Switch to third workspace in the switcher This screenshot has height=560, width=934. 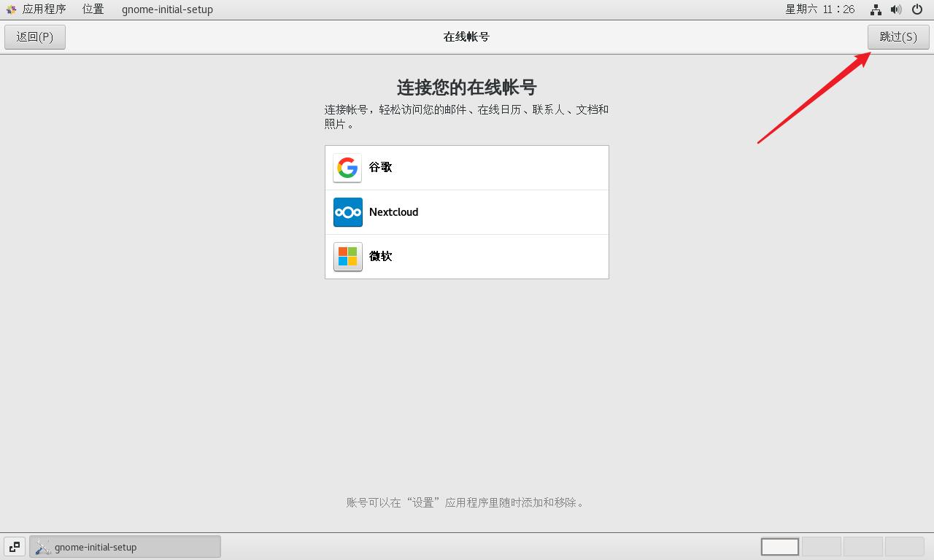tap(863, 547)
